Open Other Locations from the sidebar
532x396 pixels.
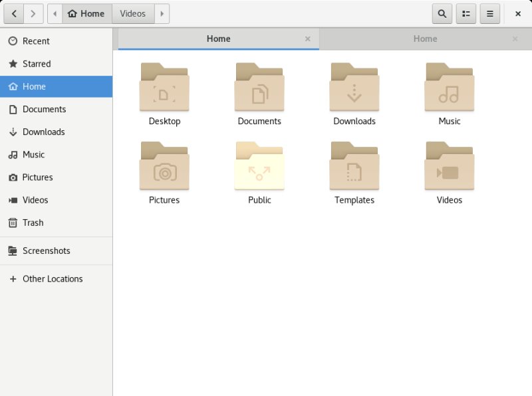(x=52, y=278)
